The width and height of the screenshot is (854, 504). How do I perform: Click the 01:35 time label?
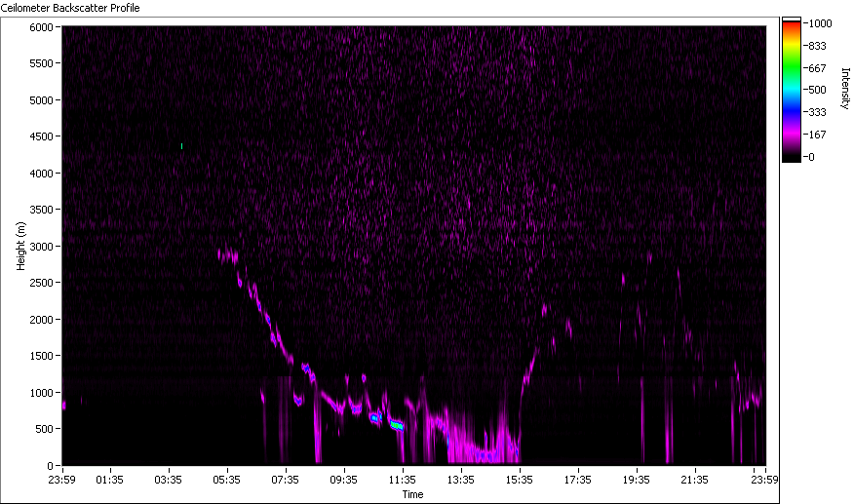click(109, 480)
